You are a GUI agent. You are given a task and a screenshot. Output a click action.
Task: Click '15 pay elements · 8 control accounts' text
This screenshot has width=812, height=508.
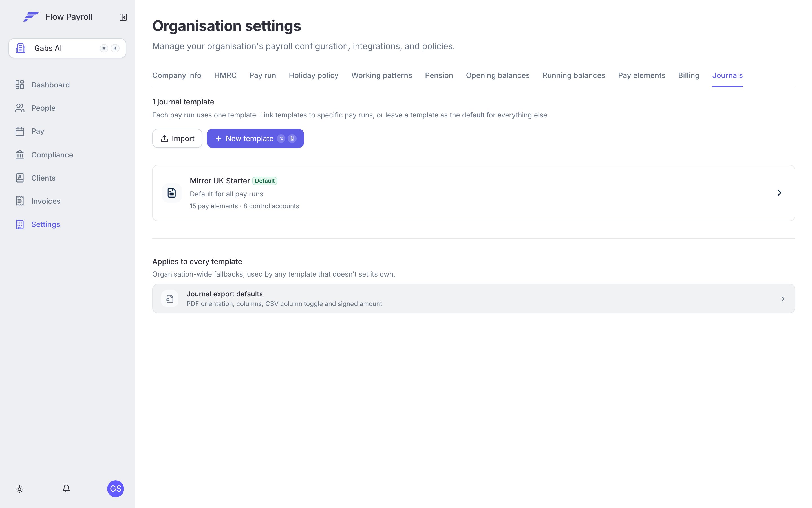pos(244,206)
